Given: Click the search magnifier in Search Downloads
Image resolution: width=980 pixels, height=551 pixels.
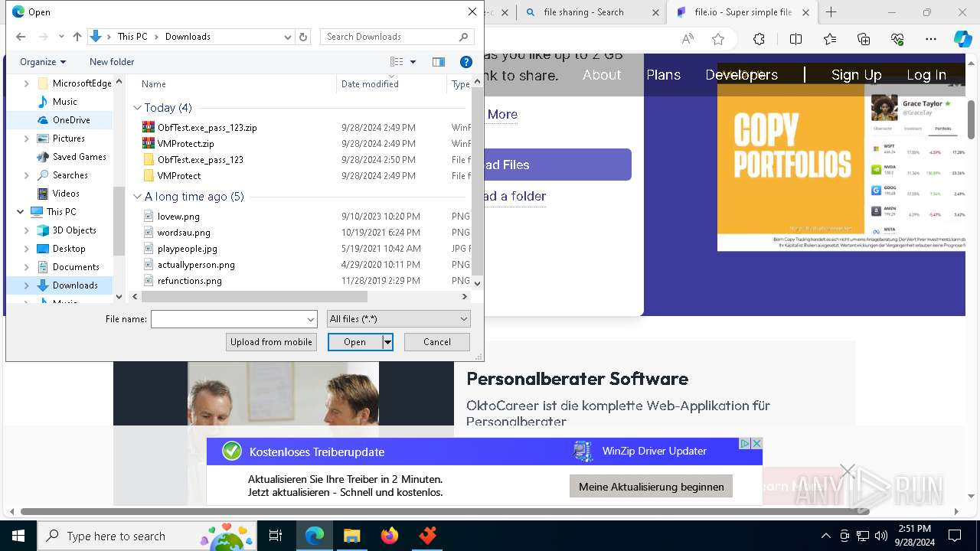Looking at the screenshot, I should click(463, 37).
